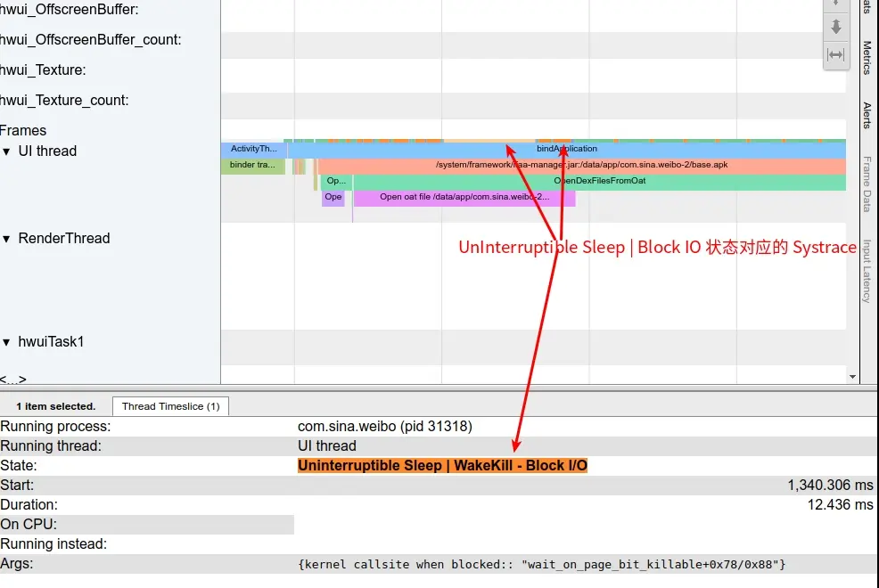The height and width of the screenshot is (588, 879).
Task: Select the binder transaction slice
Action: (252, 164)
